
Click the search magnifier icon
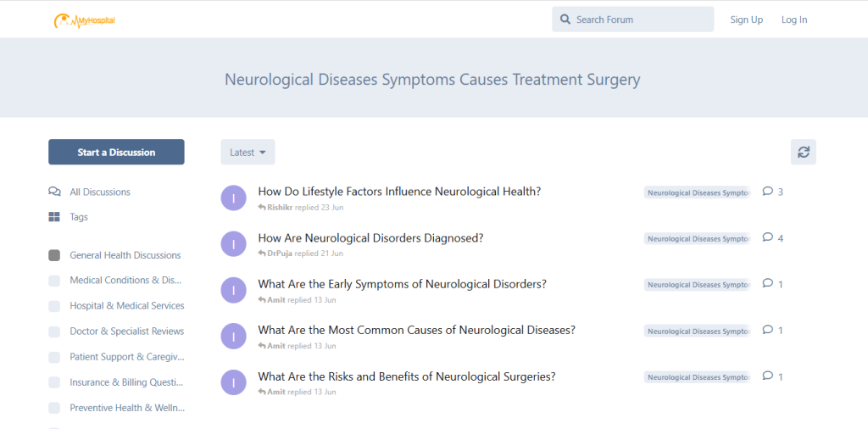tap(565, 19)
